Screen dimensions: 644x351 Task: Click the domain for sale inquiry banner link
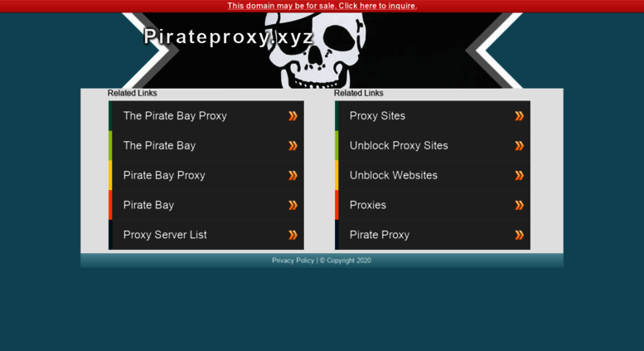click(x=322, y=6)
